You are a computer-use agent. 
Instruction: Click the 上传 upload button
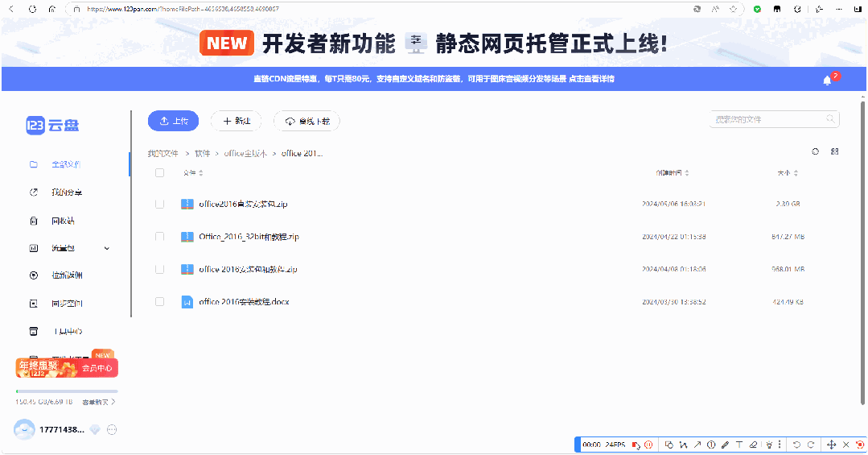[173, 121]
